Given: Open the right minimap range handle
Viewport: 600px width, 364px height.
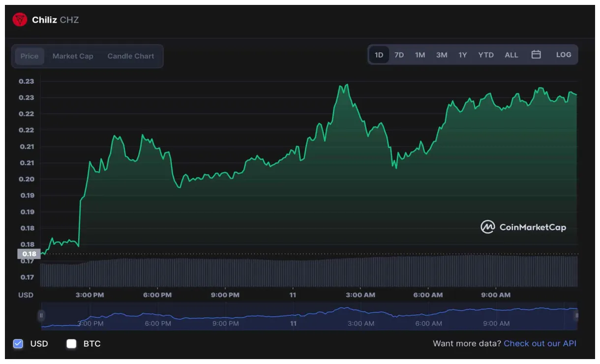Looking at the screenshot, I should click(x=576, y=314).
